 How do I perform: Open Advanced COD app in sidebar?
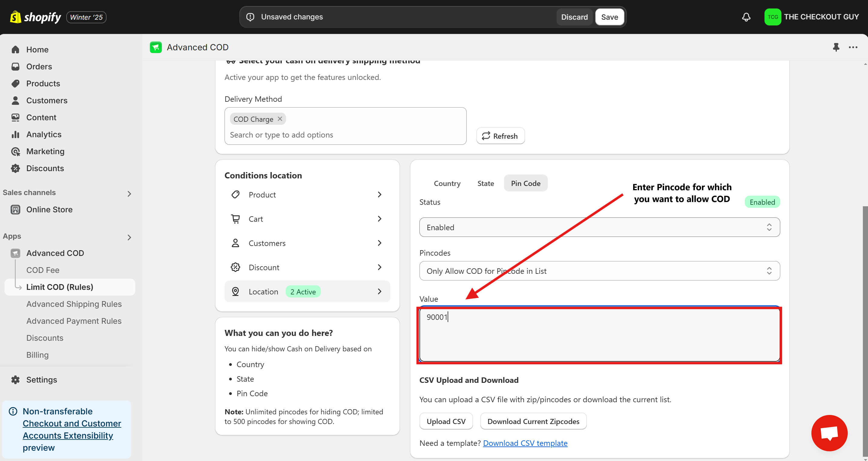click(x=55, y=253)
